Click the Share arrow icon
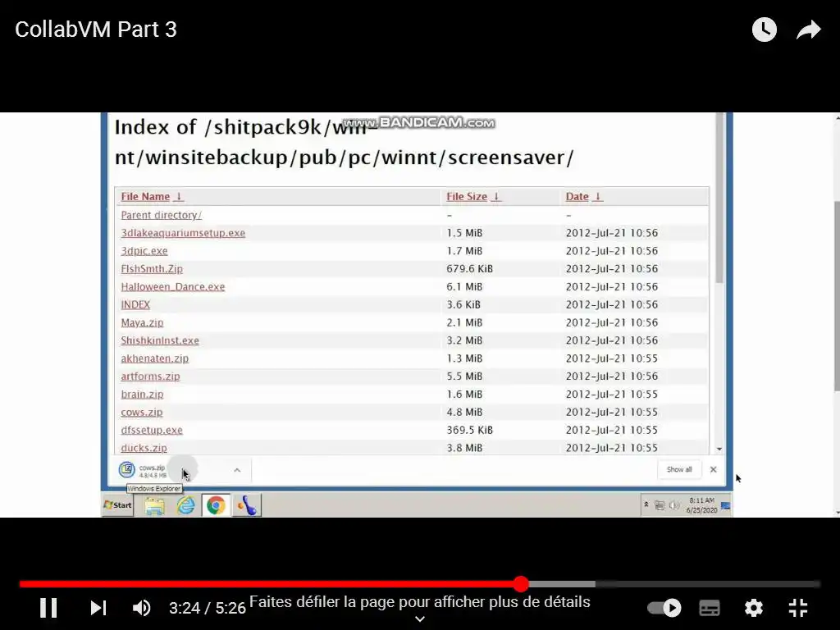840x630 pixels. click(808, 30)
